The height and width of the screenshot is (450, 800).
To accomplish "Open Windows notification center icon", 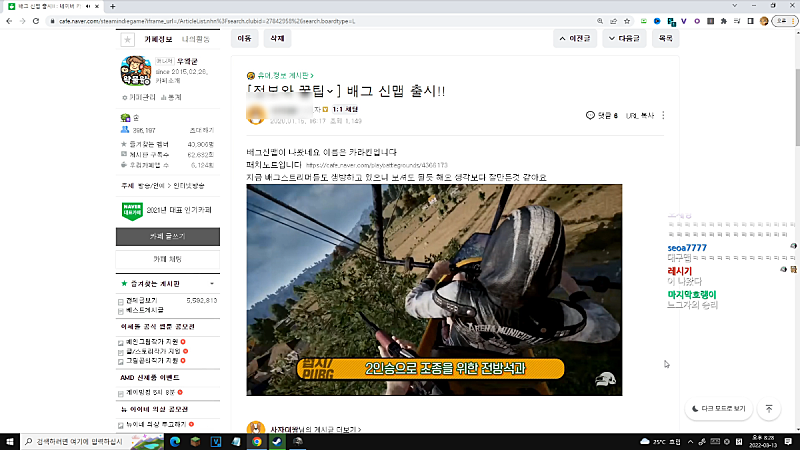I will [788, 441].
